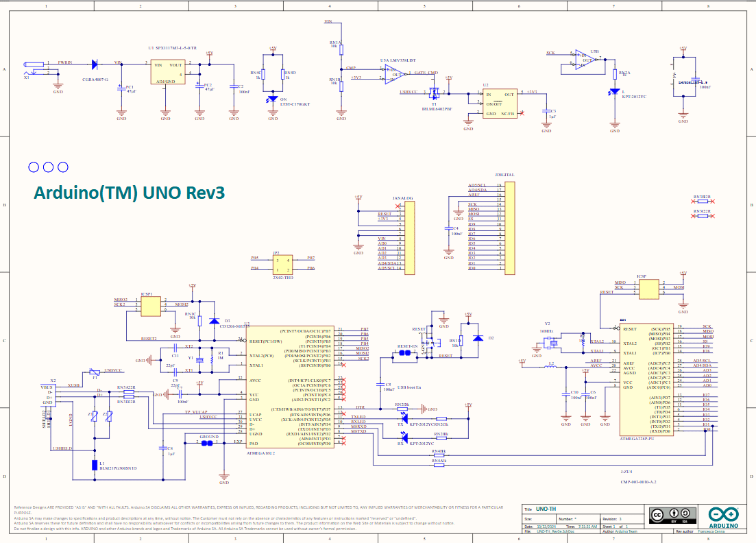
Task: Click the Arduino infinity logo
Action: pos(723,514)
